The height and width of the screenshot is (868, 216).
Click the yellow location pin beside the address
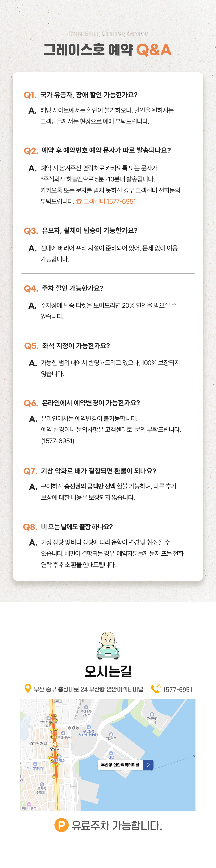[28, 688]
